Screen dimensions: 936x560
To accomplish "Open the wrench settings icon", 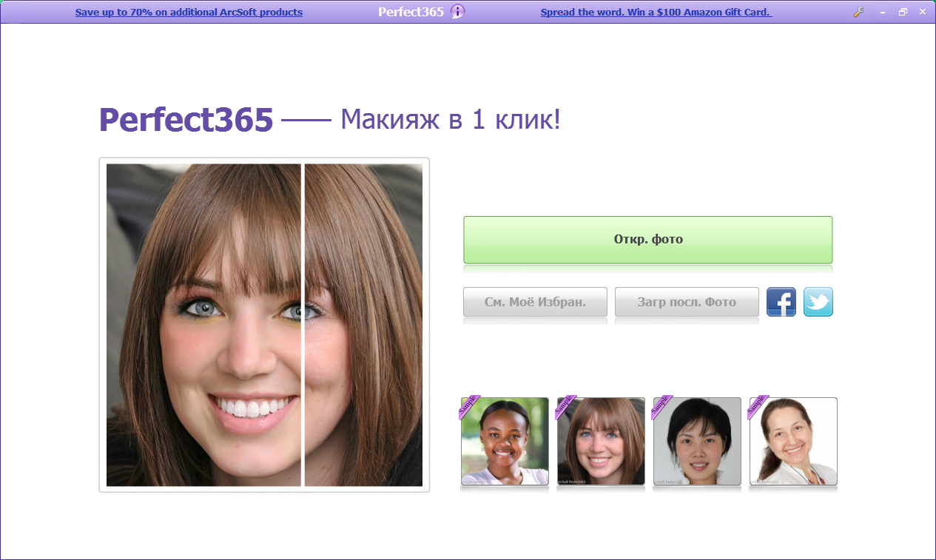I will point(859,12).
